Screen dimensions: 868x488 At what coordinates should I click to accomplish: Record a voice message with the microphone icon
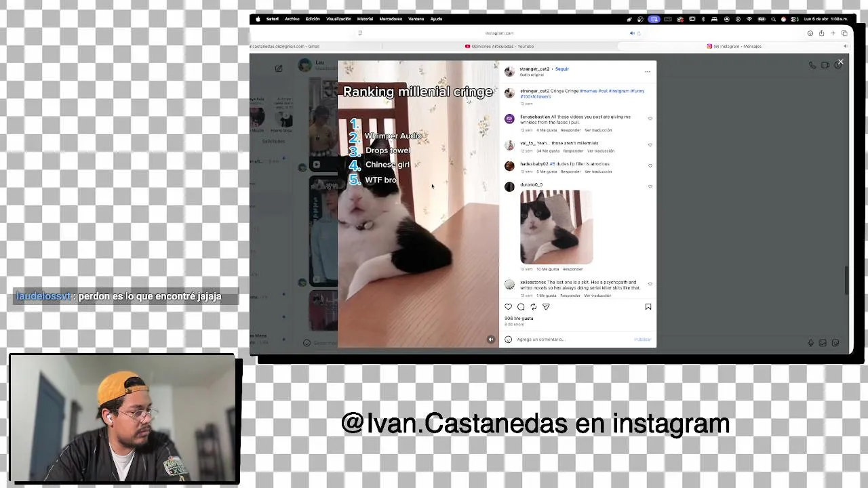coord(810,343)
